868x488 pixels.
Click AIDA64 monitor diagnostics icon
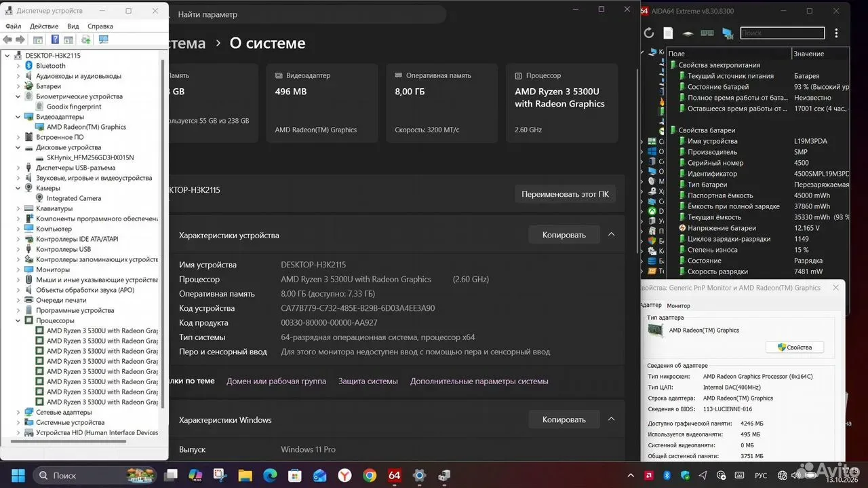pyautogui.click(x=728, y=33)
